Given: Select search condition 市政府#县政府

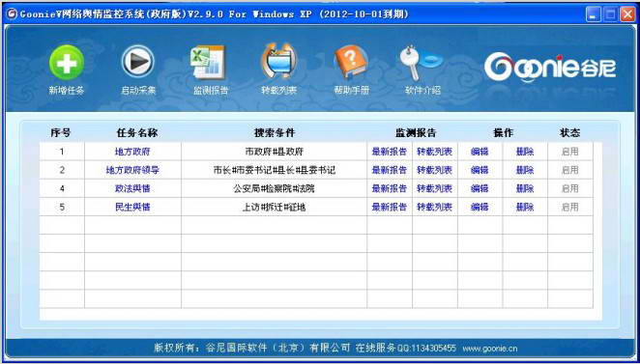Looking at the screenshot, I should (275, 152).
